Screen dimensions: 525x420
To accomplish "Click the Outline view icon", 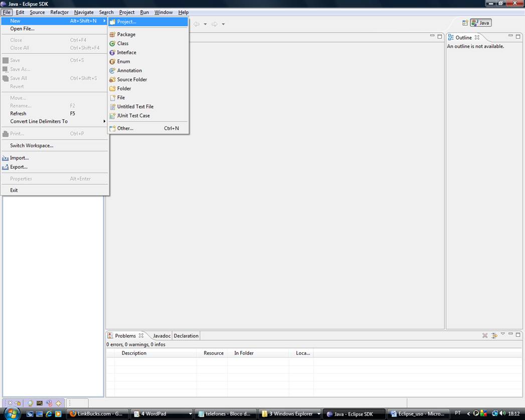I will coord(451,38).
